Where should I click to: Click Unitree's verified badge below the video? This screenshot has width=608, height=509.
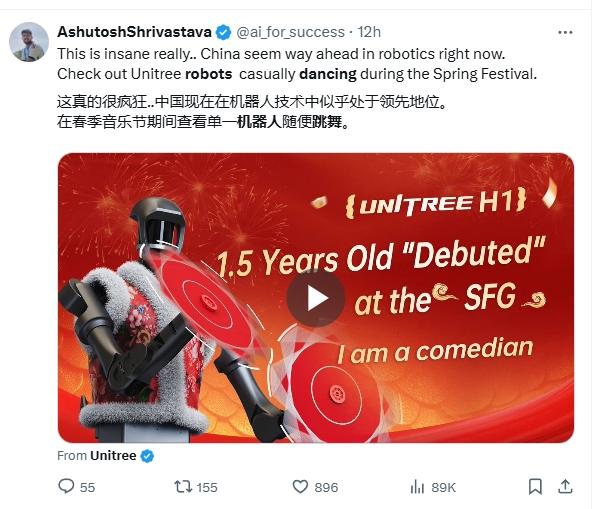(147, 456)
